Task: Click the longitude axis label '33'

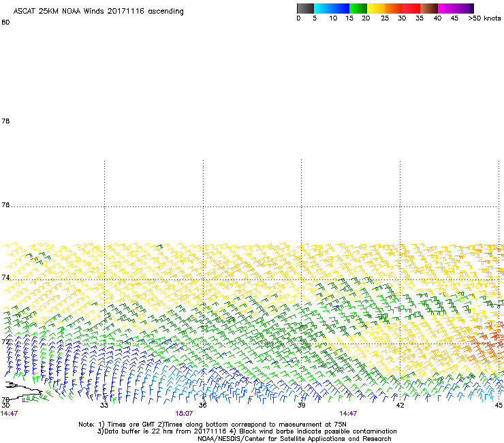Action: (x=104, y=406)
